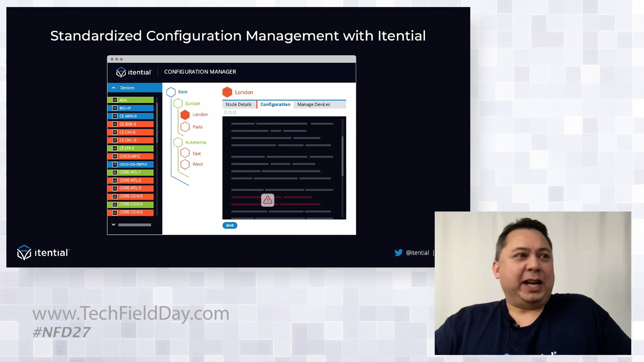Click the cisco-ios-demo device icon
Image resolution: width=644 pixels, height=362 pixels.
(x=115, y=164)
